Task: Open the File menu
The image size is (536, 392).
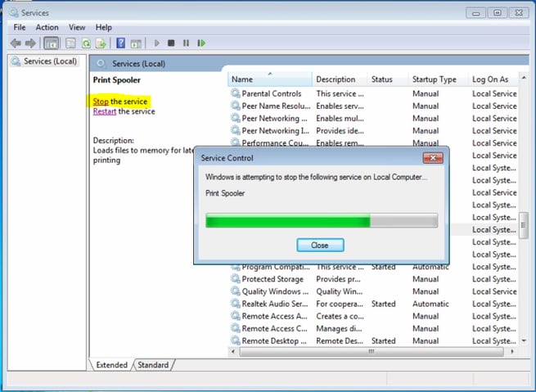Action: pos(20,27)
